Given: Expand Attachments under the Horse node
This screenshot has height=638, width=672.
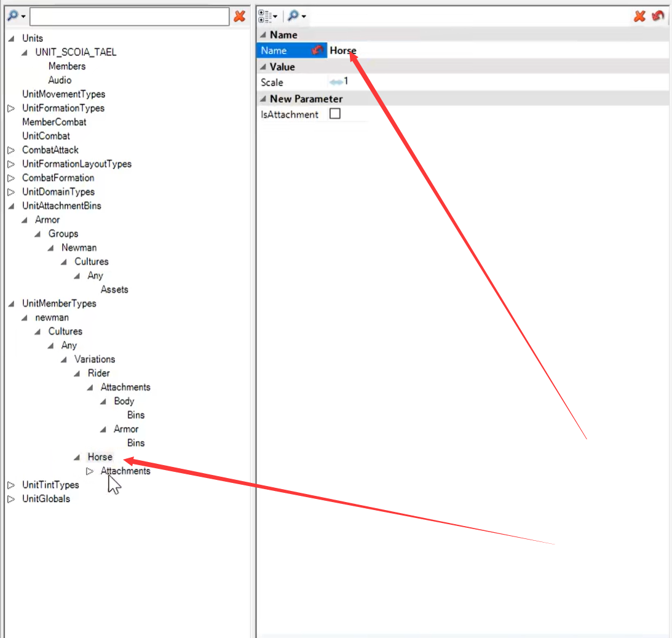Looking at the screenshot, I should tap(90, 471).
